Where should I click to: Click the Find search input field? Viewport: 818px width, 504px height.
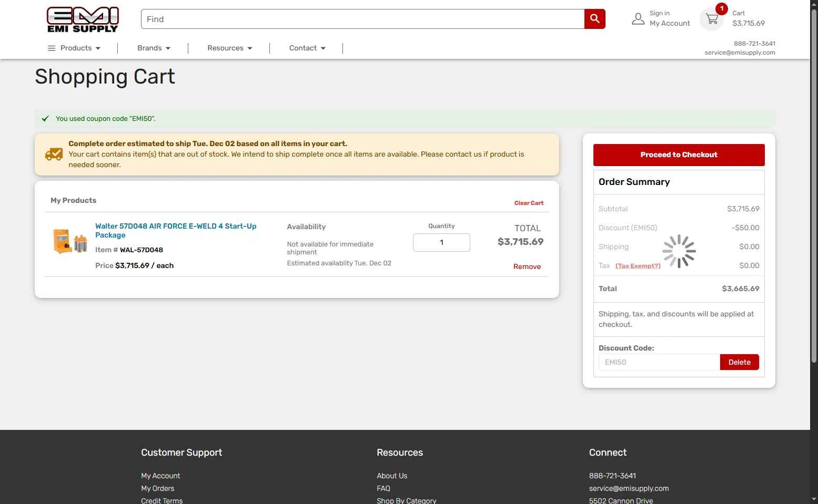(362, 19)
